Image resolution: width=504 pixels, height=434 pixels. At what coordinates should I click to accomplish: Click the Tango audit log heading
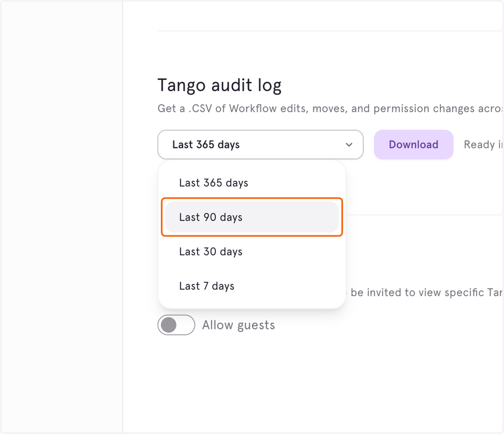point(220,85)
